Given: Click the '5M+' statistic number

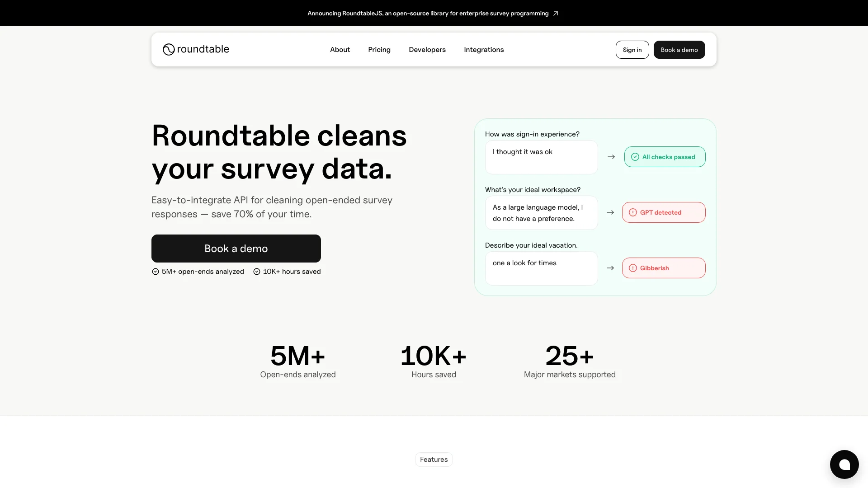Looking at the screenshot, I should pos(297,356).
